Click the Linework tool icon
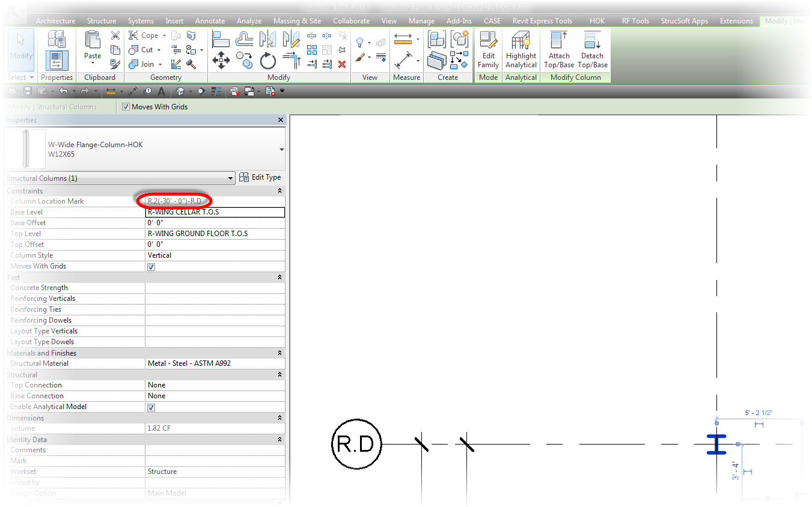Image resolution: width=812 pixels, height=507 pixels. 380,58
